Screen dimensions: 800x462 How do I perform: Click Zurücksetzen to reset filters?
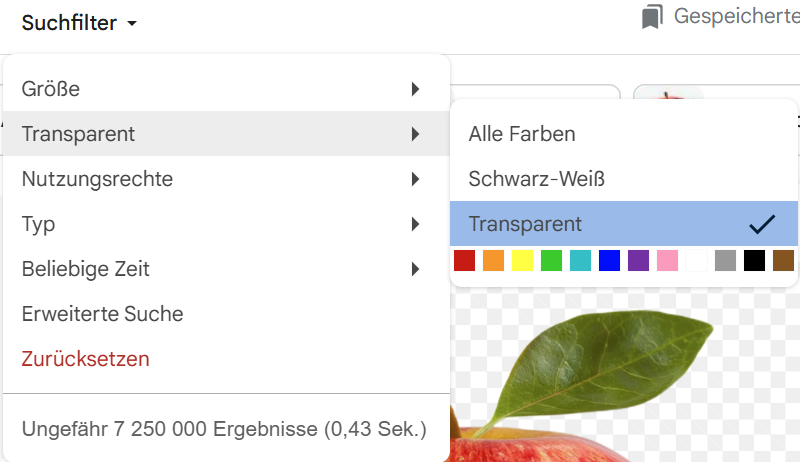click(85, 359)
